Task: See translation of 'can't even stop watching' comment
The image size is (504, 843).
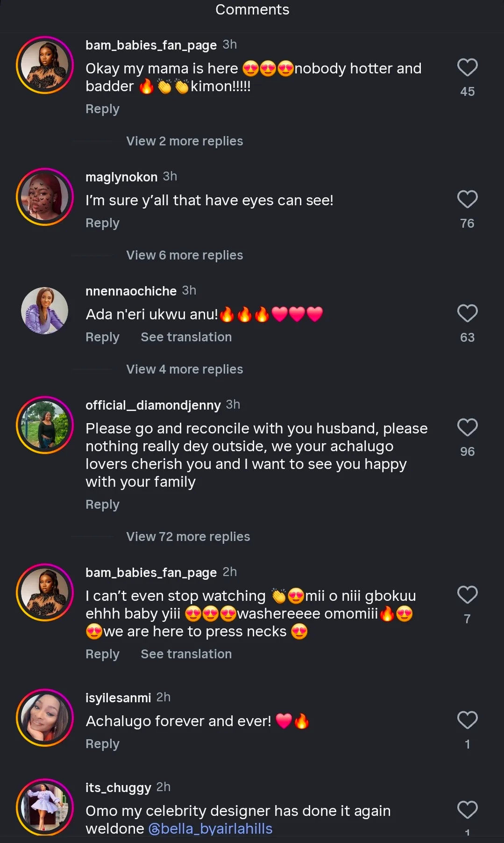Action: pos(186,655)
